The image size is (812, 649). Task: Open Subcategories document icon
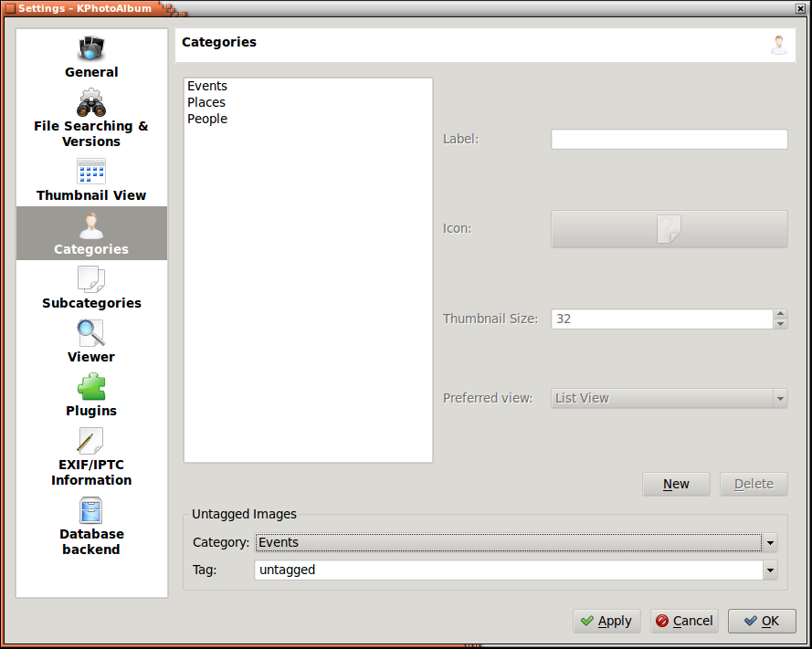91,279
